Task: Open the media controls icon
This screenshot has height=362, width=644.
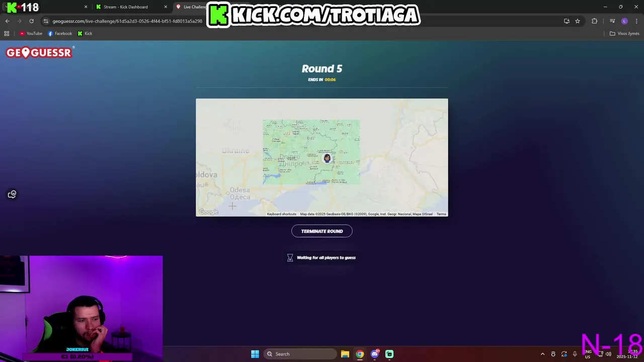Action: point(612,21)
